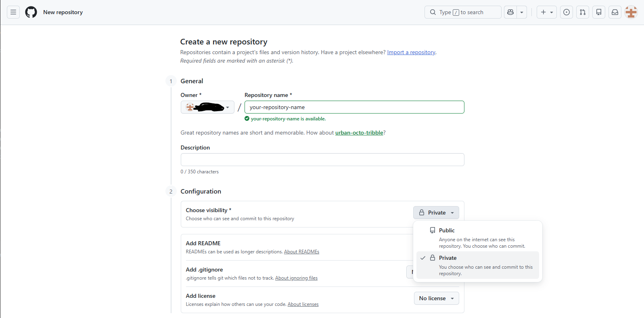Open the About licenses link
The width and height of the screenshot is (644, 318).
tap(303, 304)
